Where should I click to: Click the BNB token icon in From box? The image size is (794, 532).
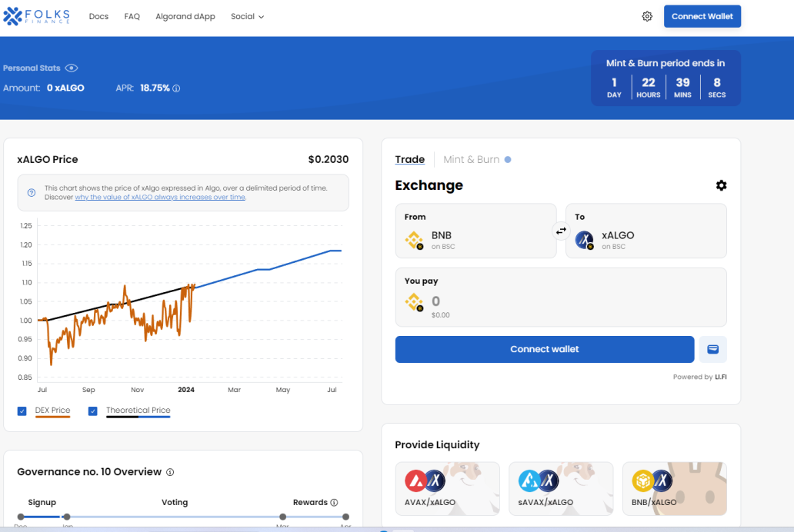[414, 240]
